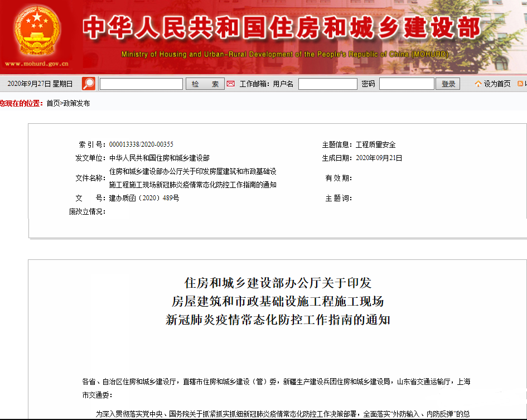
Task: Click the orange home icon
Action: [478, 84]
